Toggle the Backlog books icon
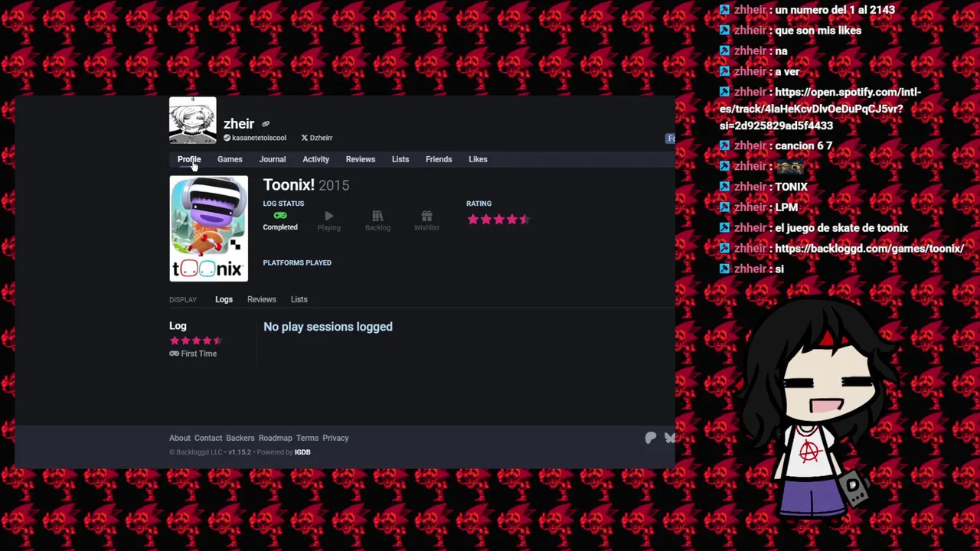 377,216
